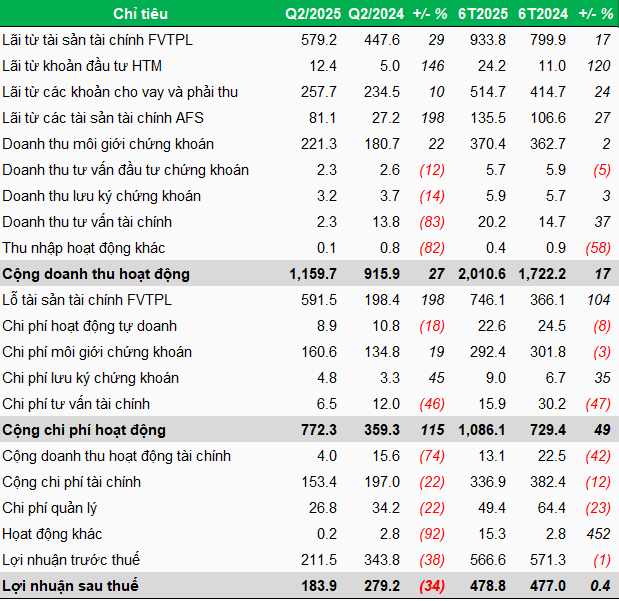Select 'Cộng doanh thu hoạt động' total label
Viewport: 619px width, 601px height.
[x=96, y=274]
